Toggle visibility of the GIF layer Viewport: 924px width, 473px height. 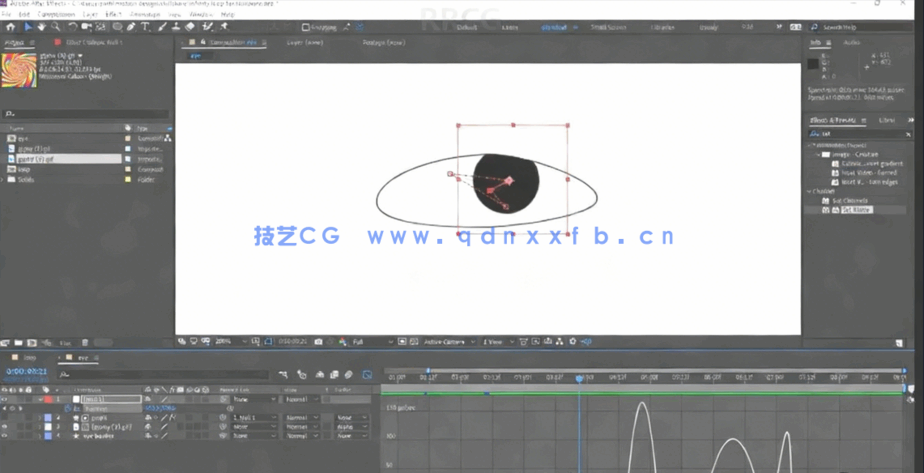click(5, 426)
